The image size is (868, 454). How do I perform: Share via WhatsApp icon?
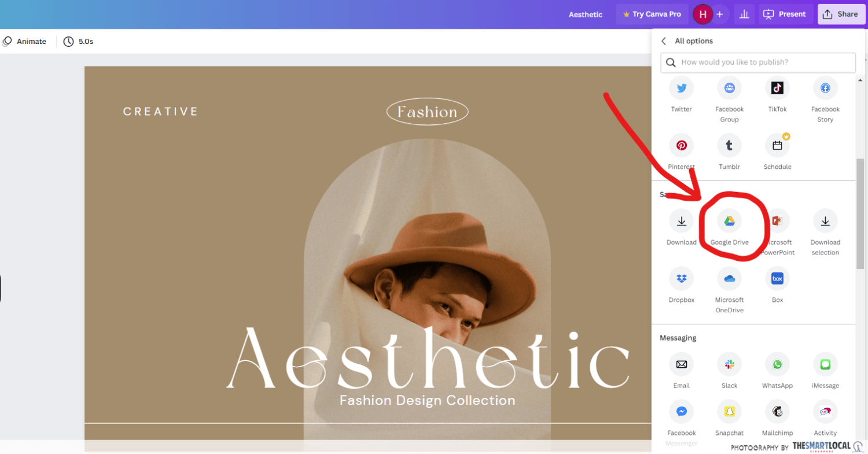(x=777, y=364)
